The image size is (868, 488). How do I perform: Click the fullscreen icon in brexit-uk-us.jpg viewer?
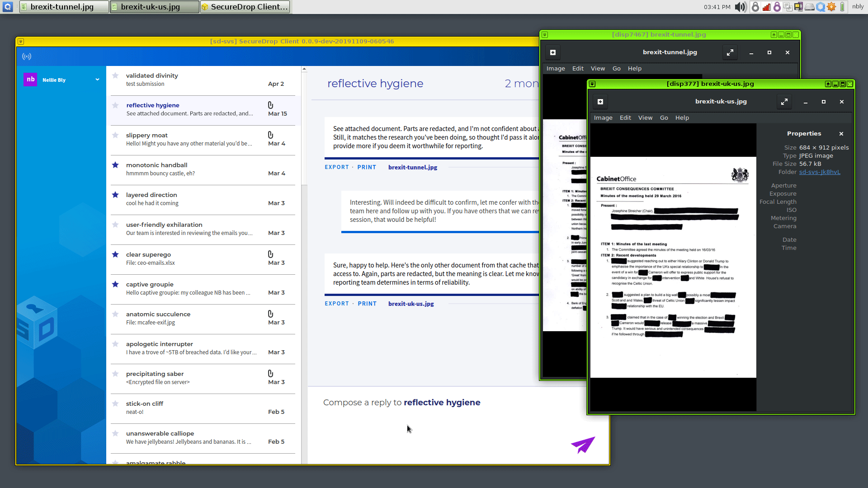(x=784, y=102)
